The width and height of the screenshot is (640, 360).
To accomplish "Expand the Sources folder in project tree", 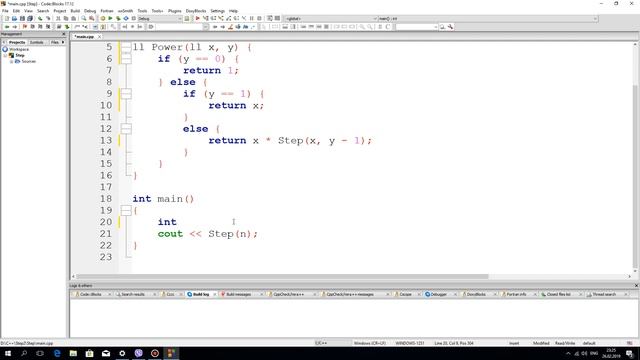I will (x=12, y=61).
